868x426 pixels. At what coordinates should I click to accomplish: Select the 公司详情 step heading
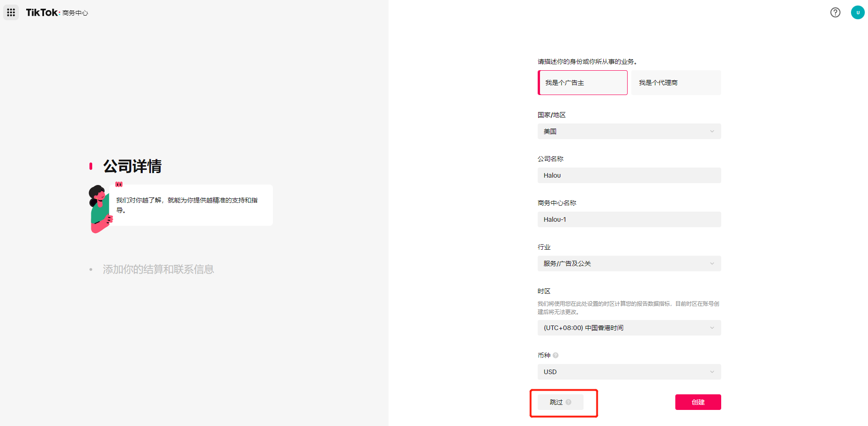pyautogui.click(x=133, y=166)
